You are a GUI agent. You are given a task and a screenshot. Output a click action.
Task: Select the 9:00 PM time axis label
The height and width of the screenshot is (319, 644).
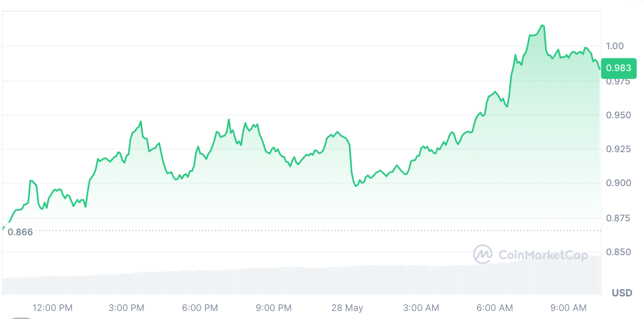pyautogui.click(x=274, y=308)
